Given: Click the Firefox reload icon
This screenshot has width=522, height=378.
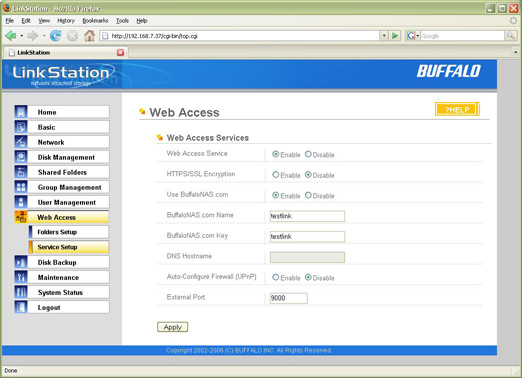Looking at the screenshot, I should click(x=55, y=36).
